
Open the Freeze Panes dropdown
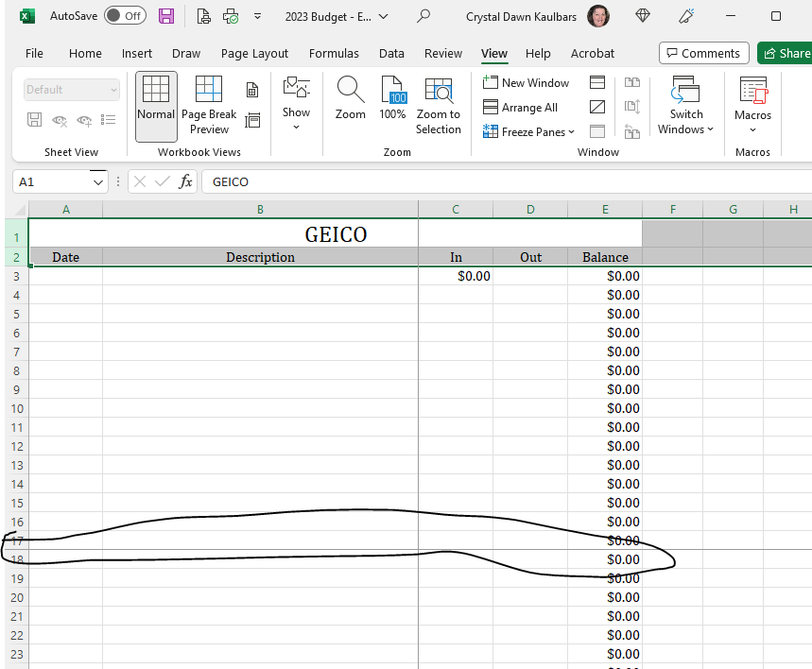point(528,132)
